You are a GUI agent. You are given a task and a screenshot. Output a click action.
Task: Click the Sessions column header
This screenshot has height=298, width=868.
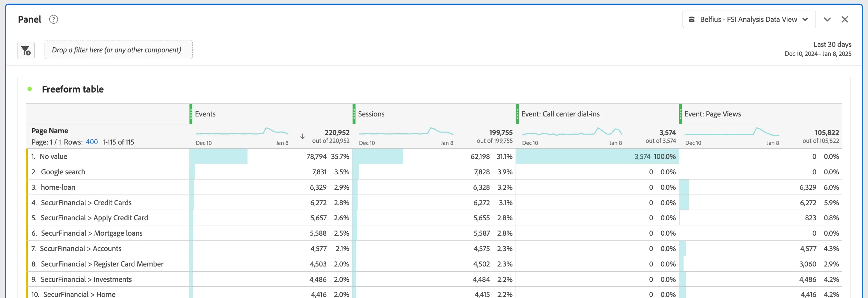tap(434, 114)
